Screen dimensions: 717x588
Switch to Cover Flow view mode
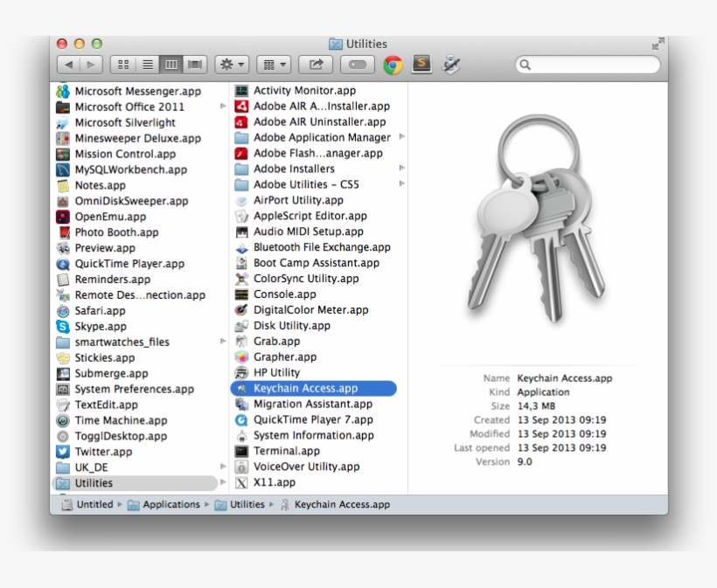(x=195, y=65)
